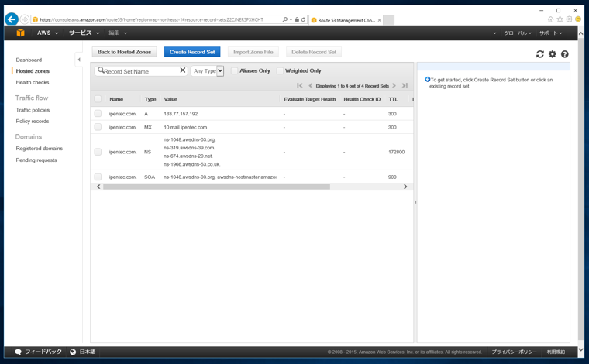
Task: Click the Type column header
Action: pos(150,99)
